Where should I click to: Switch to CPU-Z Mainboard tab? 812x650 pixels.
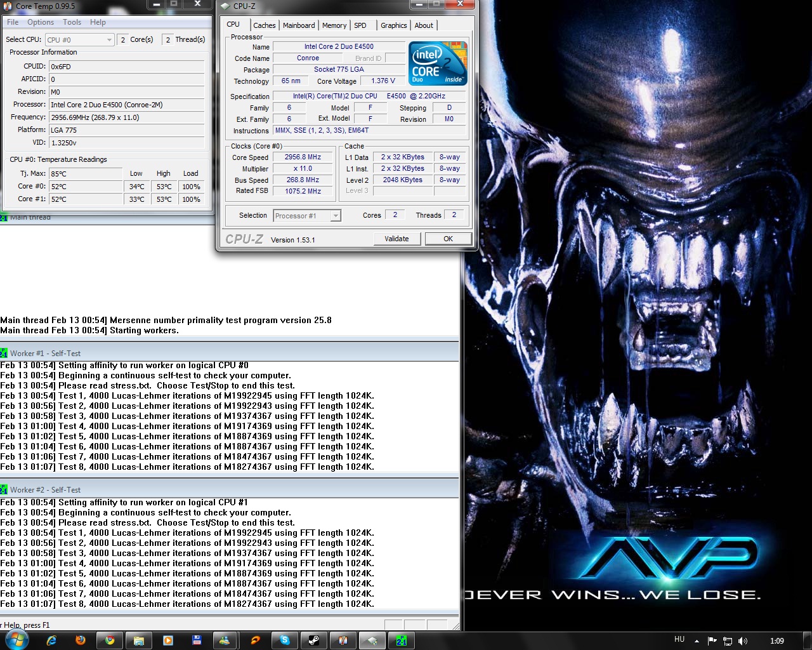coord(299,25)
